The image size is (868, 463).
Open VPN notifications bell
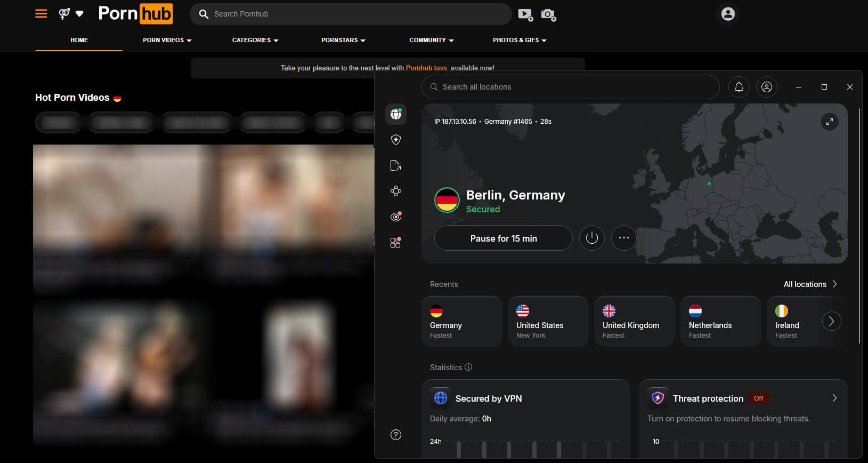(739, 87)
